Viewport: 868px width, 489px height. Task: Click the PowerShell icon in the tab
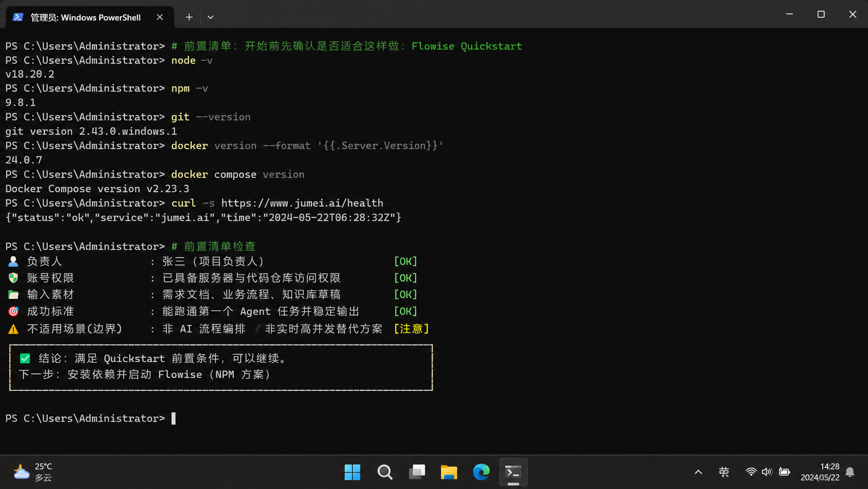coord(18,17)
